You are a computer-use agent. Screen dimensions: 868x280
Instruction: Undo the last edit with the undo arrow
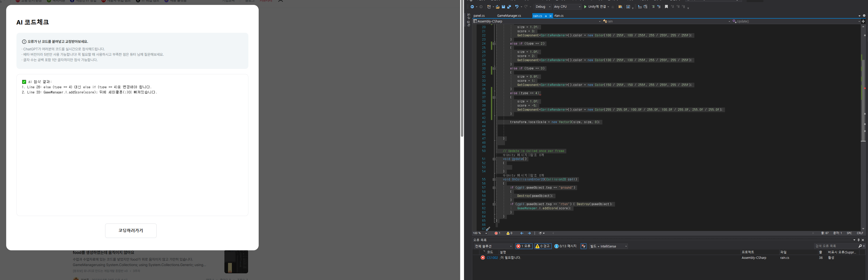click(x=517, y=7)
